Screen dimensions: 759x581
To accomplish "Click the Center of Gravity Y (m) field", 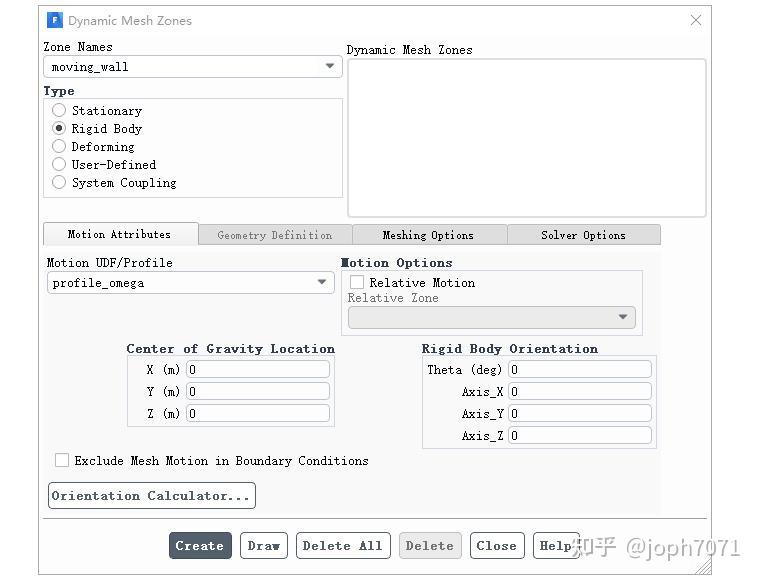I will (x=258, y=391).
